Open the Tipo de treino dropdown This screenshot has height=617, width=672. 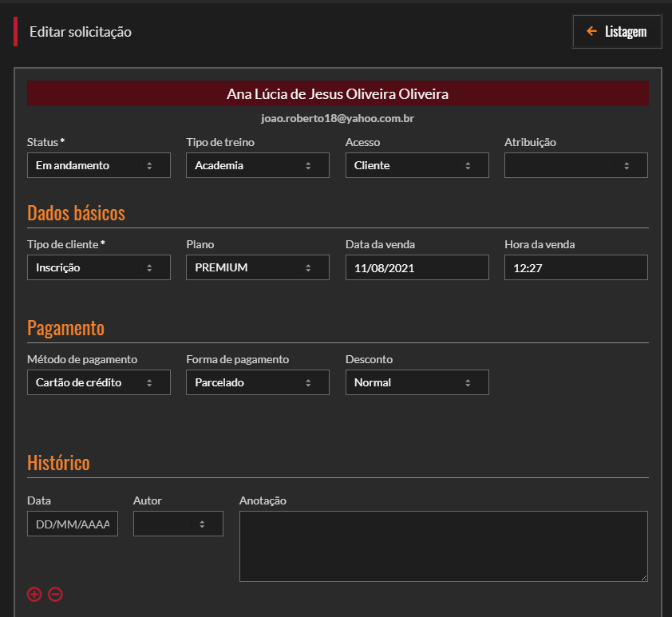(x=257, y=165)
